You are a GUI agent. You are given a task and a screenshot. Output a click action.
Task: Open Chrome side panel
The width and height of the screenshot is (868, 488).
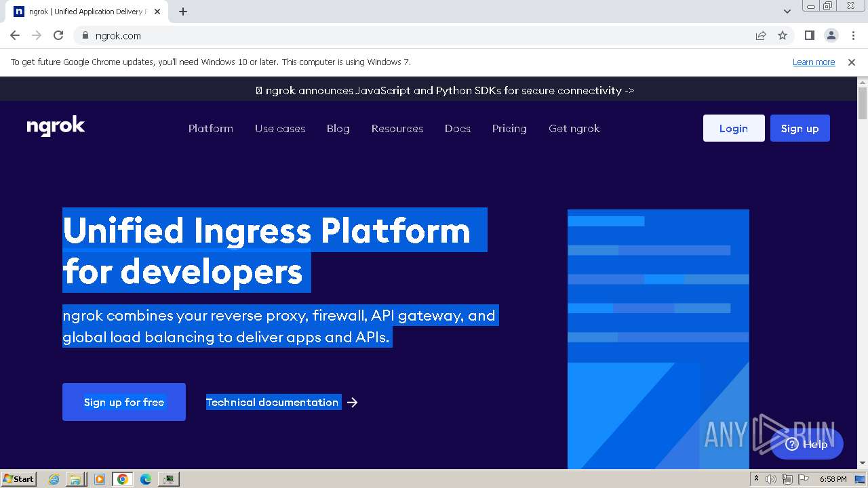pyautogui.click(x=810, y=35)
